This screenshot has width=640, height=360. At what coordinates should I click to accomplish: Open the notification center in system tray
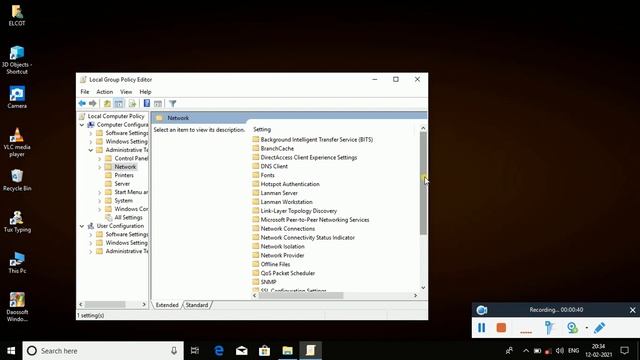click(624, 351)
